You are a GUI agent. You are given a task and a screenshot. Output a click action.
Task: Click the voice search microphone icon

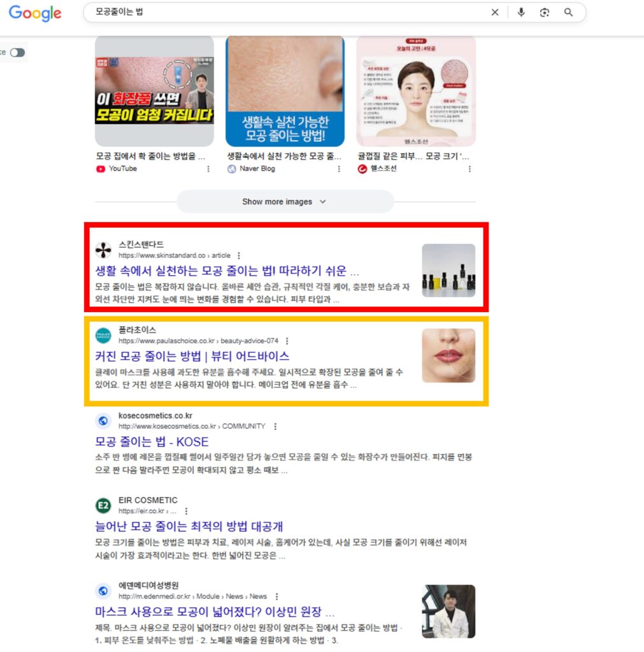pos(521,13)
